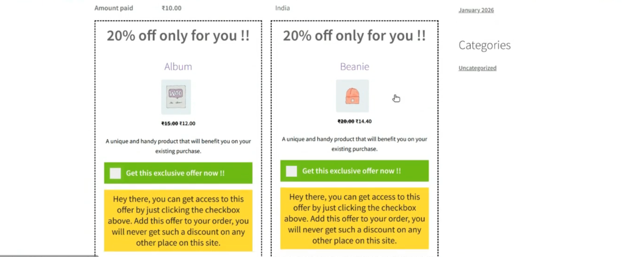Image resolution: width=644 pixels, height=257 pixels.
Task: Tick the Album exclusive offer checkbox
Action: 115,173
